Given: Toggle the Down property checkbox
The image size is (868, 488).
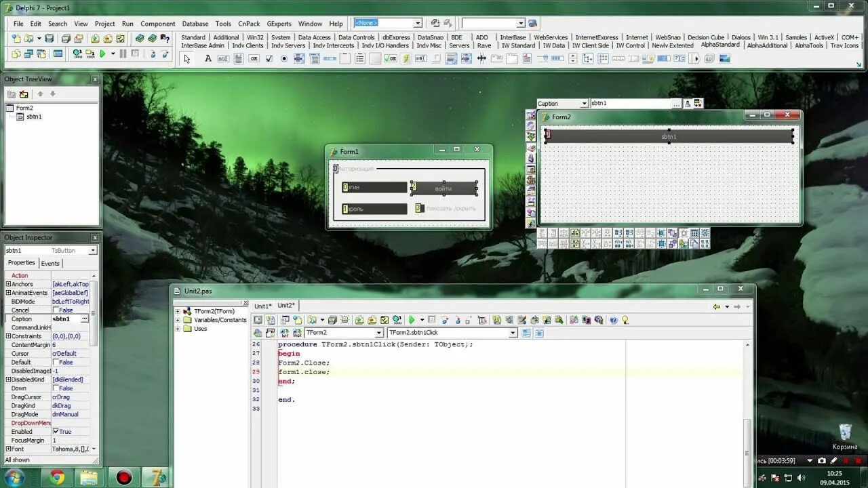Looking at the screenshot, I should [x=56, y=388].
